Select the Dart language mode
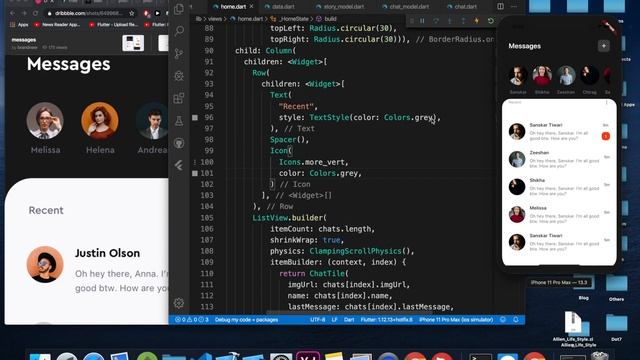Image resolution: width=640 pixels, height=360 pixels. (349, 320)
